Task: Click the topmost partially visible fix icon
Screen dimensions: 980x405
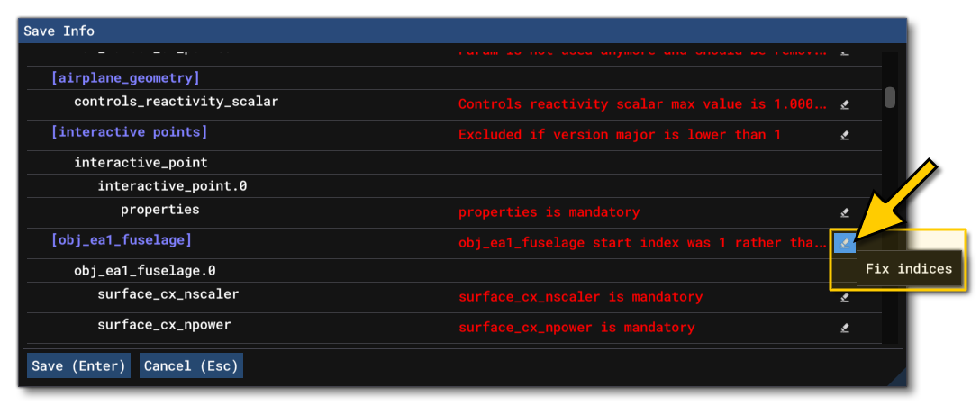Action: [845, 53]
